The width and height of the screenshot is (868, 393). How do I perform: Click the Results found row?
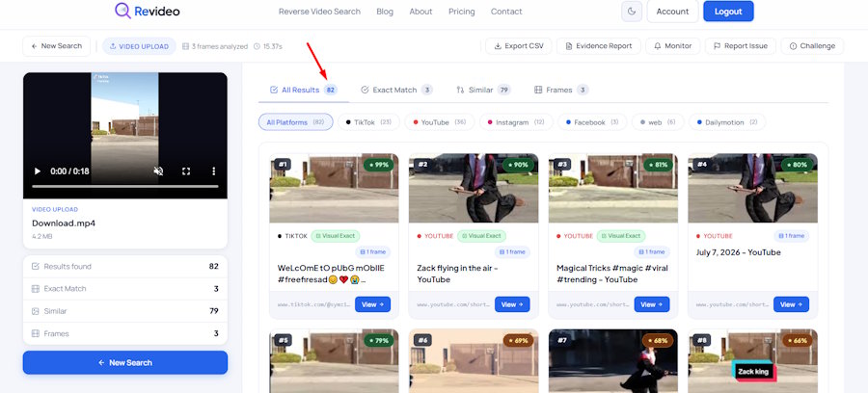pos(125,267)
